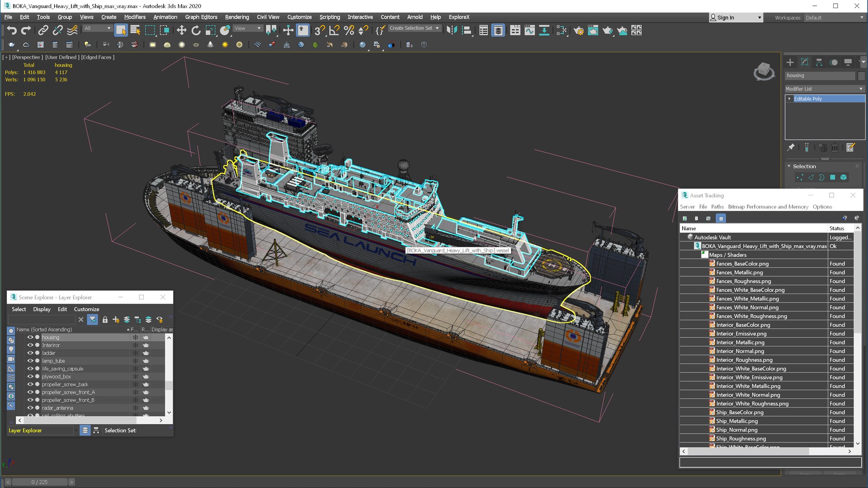This screenshot has height=488, width=868.
Task: Toggle visibility eye for lamp_tube layer
Action: (x=30, y=361)
